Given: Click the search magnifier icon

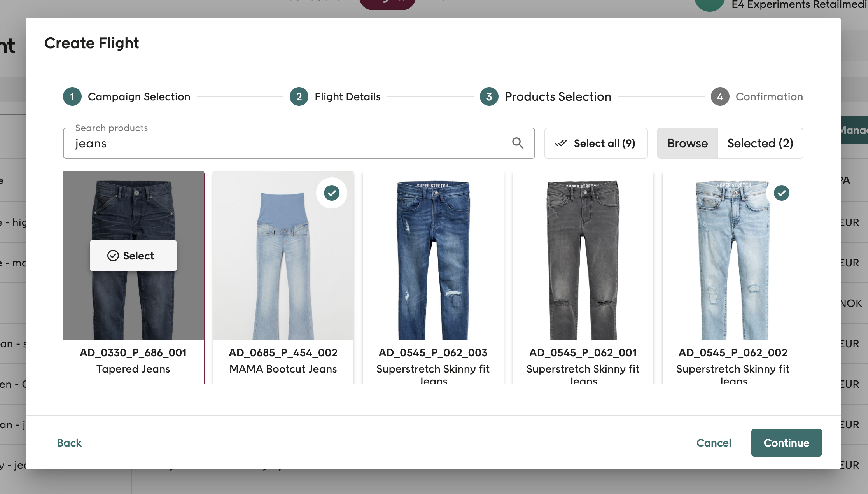Looking at the screenshot, I should pos(518,143).
